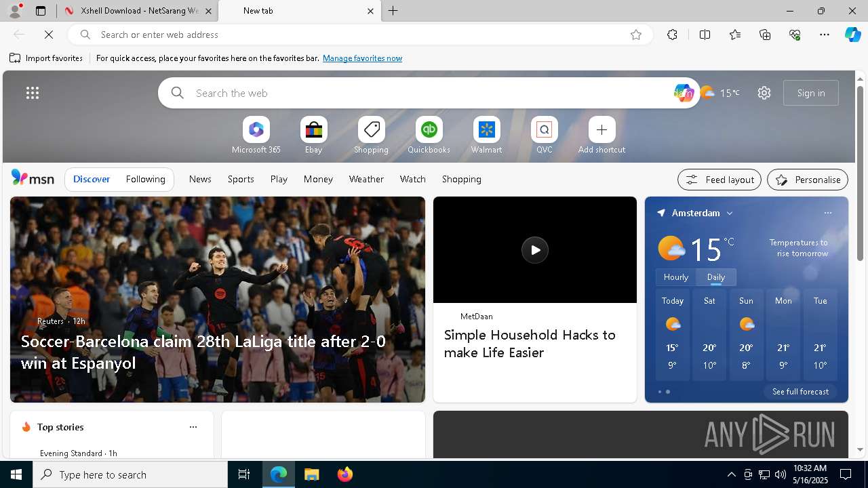The height and width of the screenshot is (488, 868).
Task: Open Task View on taskbar
Action: pos(244,474)
